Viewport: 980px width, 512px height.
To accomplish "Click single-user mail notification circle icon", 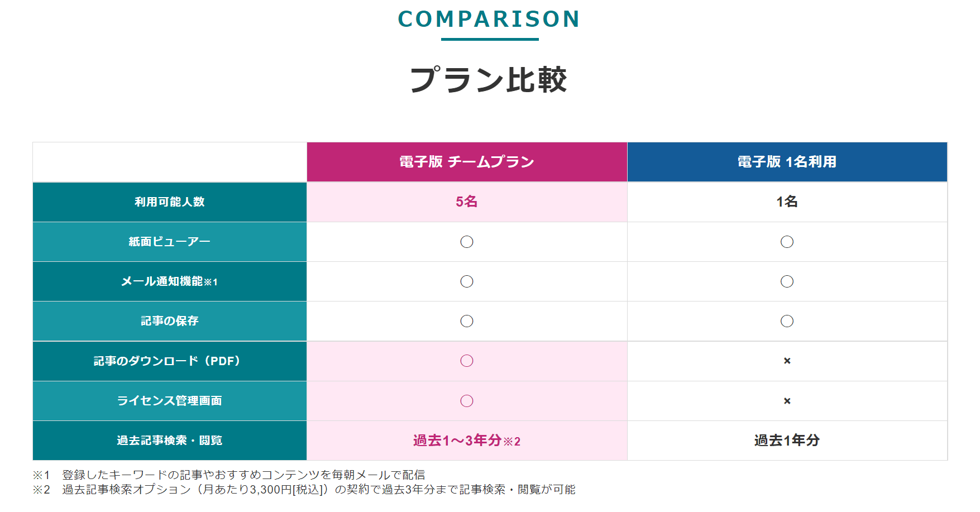I will [x=787, y=281].
